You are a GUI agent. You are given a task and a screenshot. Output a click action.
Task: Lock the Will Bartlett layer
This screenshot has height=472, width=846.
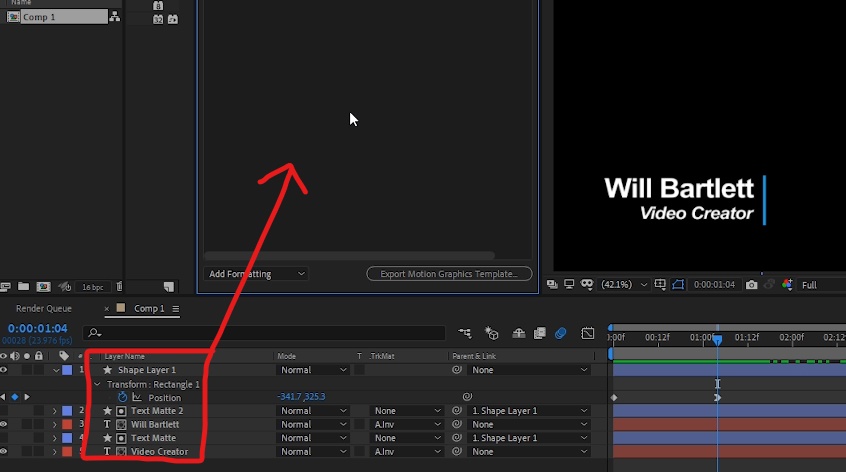tap(39, 424)
